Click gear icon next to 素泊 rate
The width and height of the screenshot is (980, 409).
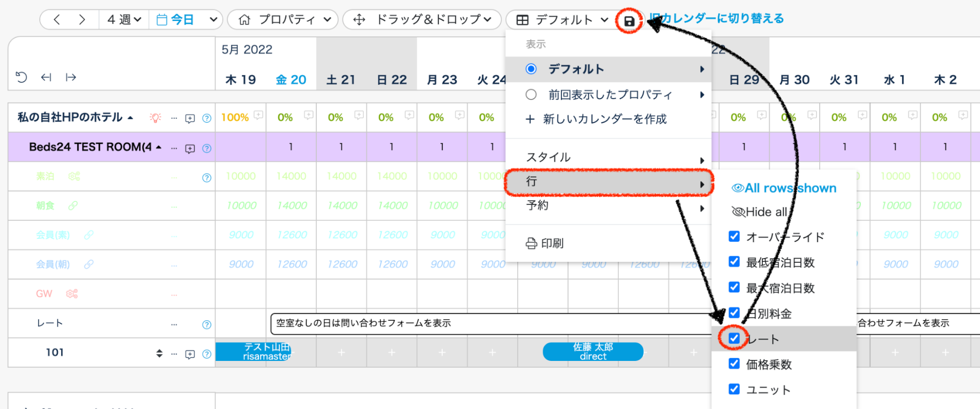(x=74, y=176)
